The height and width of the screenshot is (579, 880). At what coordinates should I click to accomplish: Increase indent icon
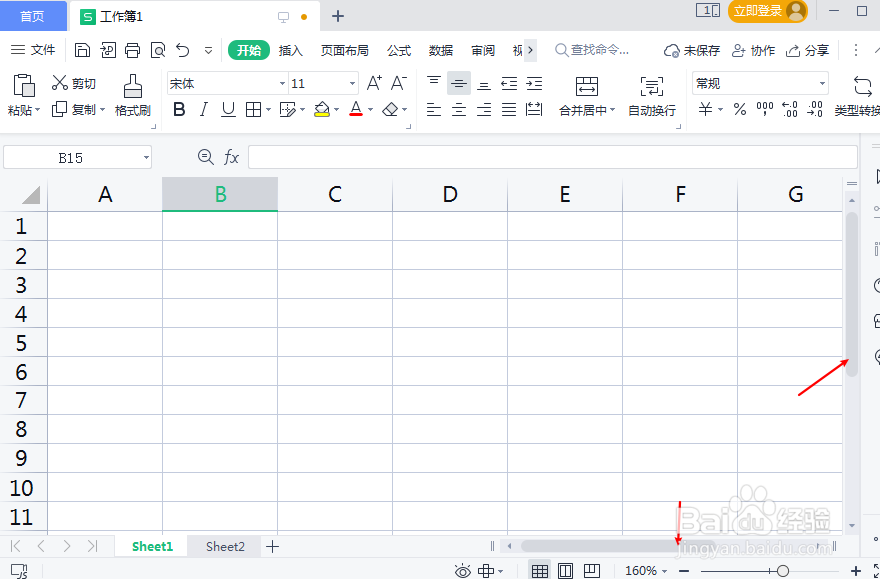(534, 84)
